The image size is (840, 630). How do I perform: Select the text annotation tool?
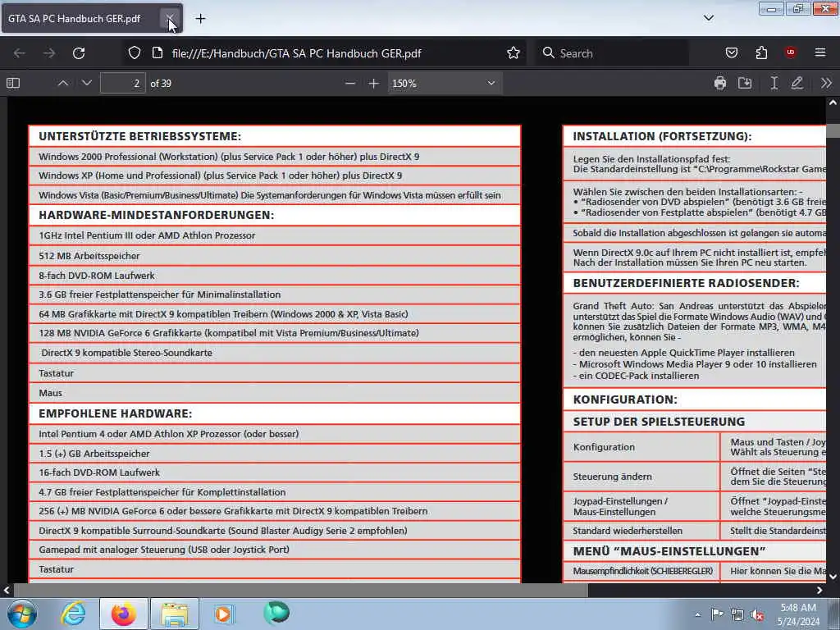coord(774,83)
